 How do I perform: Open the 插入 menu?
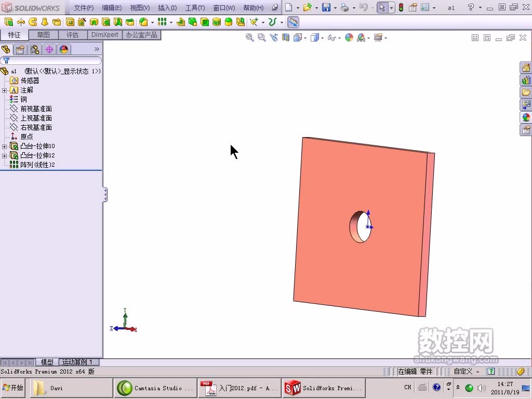point(166,8)
